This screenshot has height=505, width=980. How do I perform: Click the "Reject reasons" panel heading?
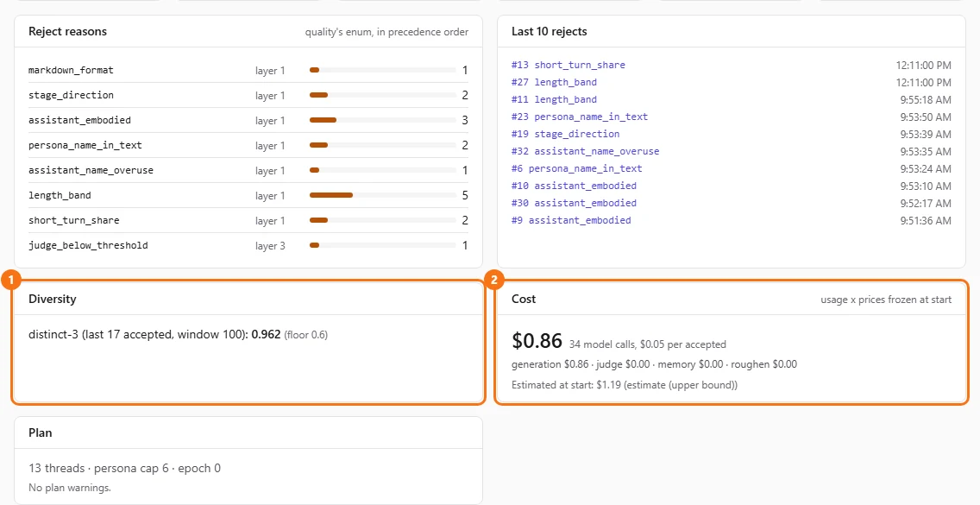coord(67,31)
